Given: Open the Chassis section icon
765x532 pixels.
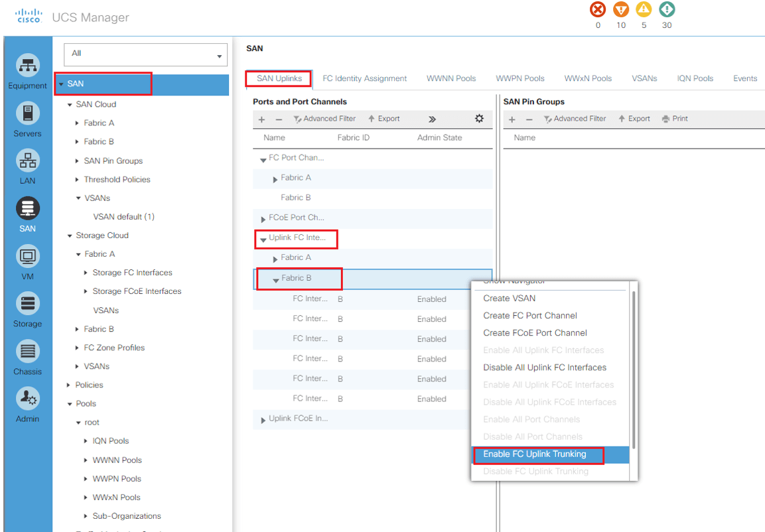Looking at the screenshot, I should coord(28,351).
